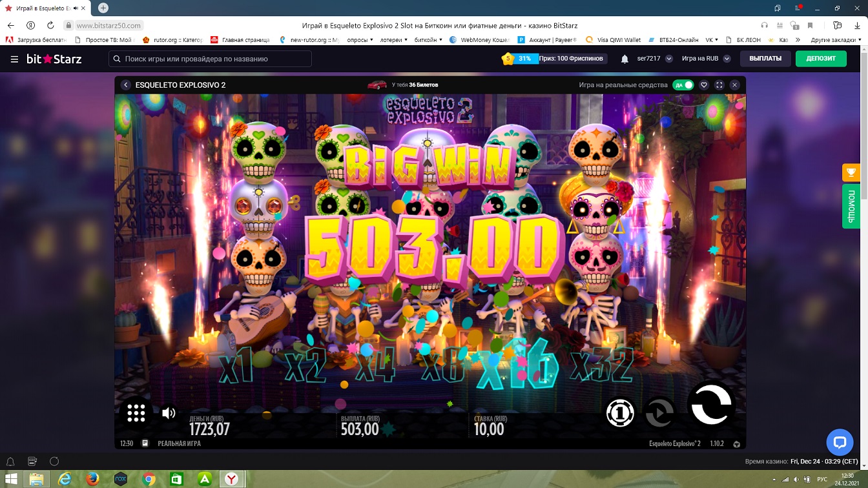Click the red car tickets promo icon
Viewport: 868px width, 488px height.
[377, 85]
